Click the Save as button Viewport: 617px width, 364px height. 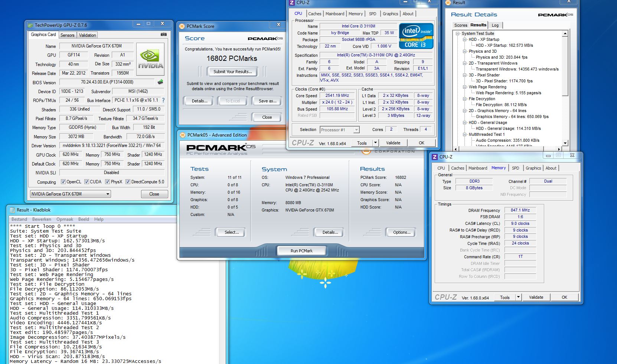coord(267,101)
